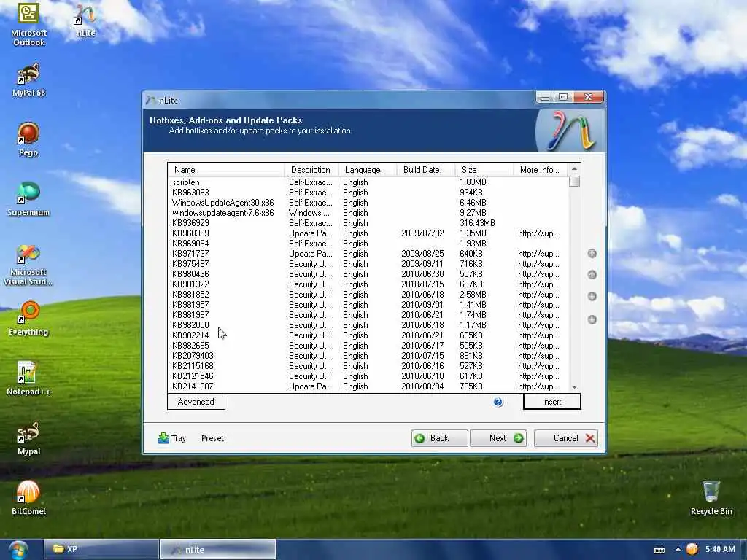The width and height of the screenshot is (747, 560).
Task: Select the KB982665 entry
Action: point(368,346)
